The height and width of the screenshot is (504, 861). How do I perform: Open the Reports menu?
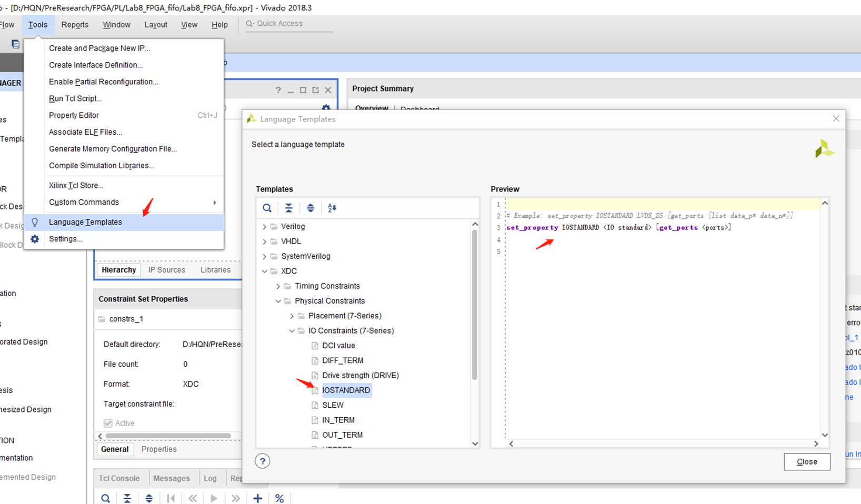(75, 25)
